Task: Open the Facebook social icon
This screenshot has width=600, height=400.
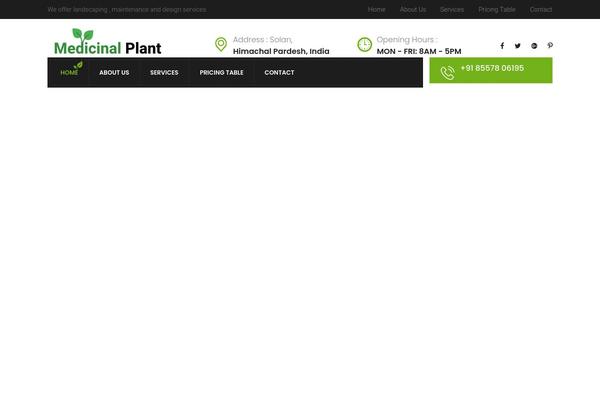Action: pyautogui.click(x=502, y=46)
